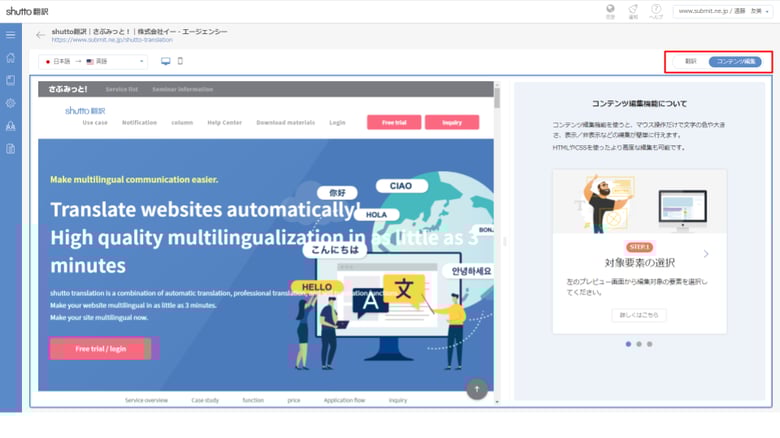Open the document report sidebar icon

(10, 149)
